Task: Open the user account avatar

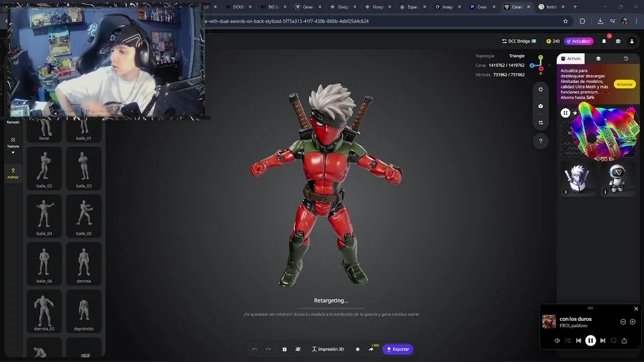Action: point(632,41)
